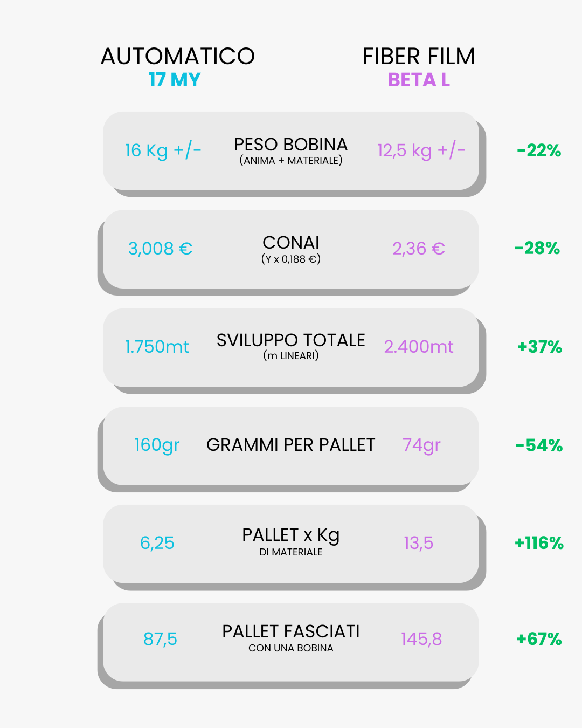Click the GRAMMI PER PALLET label
This screenshot has width=582, height=728.
(x=291, y=445)
